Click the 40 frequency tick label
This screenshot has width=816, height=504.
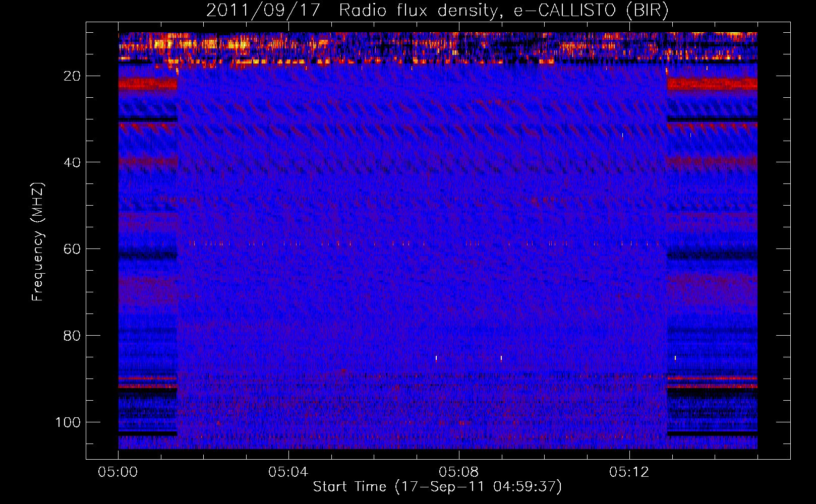[x=72, y=163]
